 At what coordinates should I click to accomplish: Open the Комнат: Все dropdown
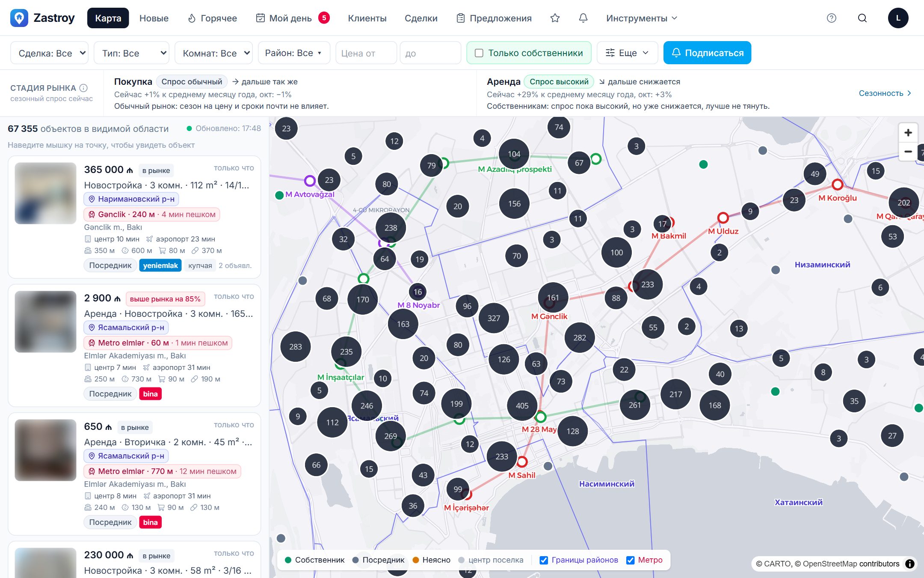(x=214, y=53)
